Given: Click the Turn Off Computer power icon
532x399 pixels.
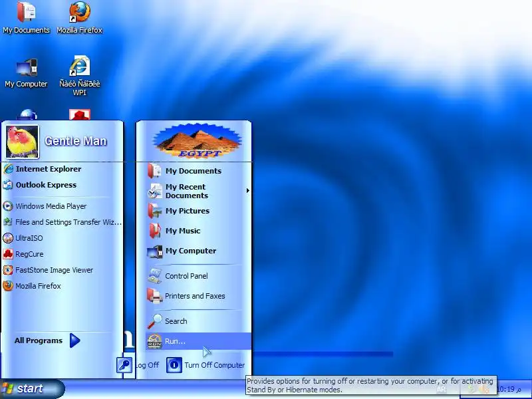Looking at the screenshot, I should 174,365.
